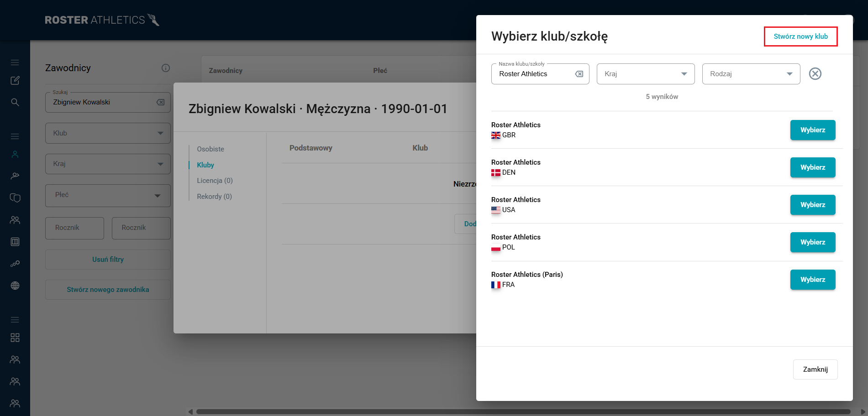Click the Klub column header in the athlete card
Screen dimensions: 868x416
(x=420, y=148)
